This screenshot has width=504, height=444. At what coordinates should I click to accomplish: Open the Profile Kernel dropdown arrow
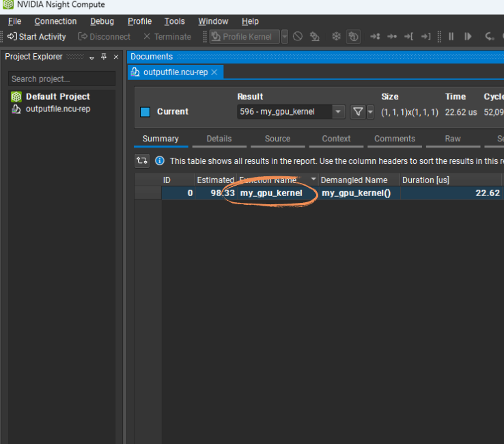(285, 37)
